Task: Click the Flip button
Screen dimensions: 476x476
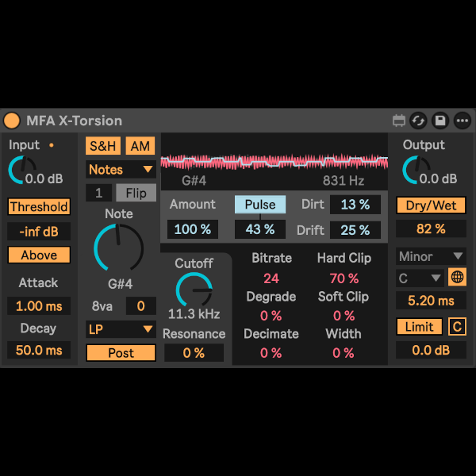Action: (x=136, y=193)
